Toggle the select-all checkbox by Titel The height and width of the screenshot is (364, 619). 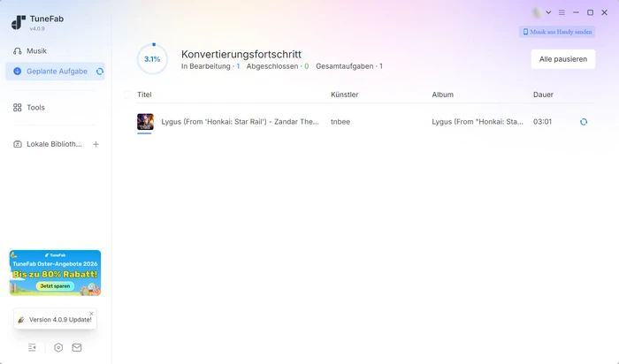[x=127, y=95]
